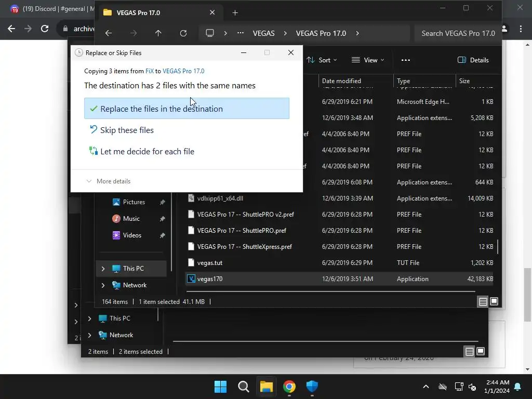This screenshot has width=532, height=399.
Task: Open Chrome from the taskbar
Action: 289,387
